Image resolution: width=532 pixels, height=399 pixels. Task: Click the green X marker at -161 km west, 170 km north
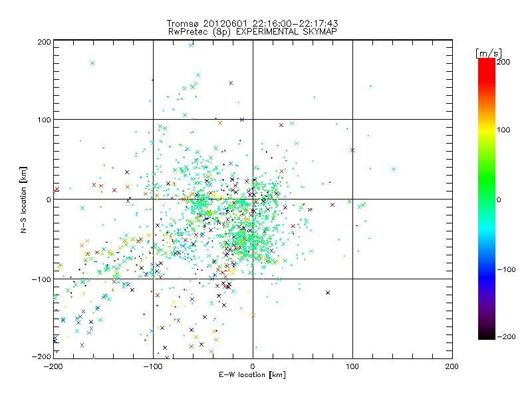pyautogui.click(x=92, y=63)
